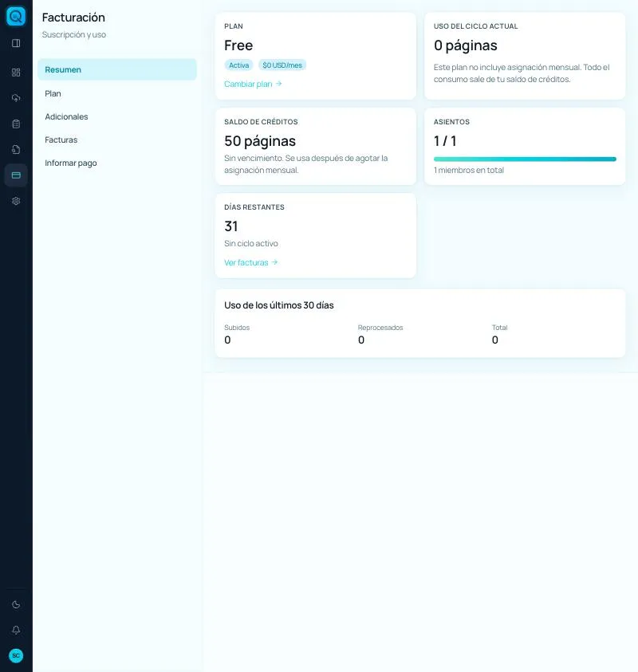Open the settings gear icon
638x672 pixels.
click(x=16, y=201)
